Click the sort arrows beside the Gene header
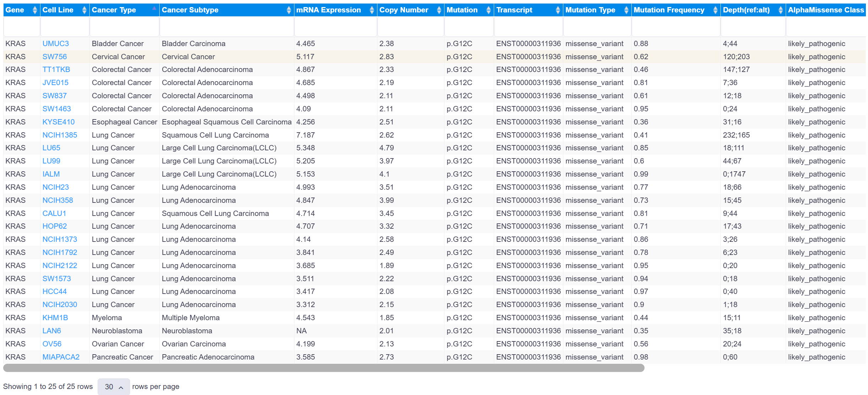868x395 pixels. [34, 10]
